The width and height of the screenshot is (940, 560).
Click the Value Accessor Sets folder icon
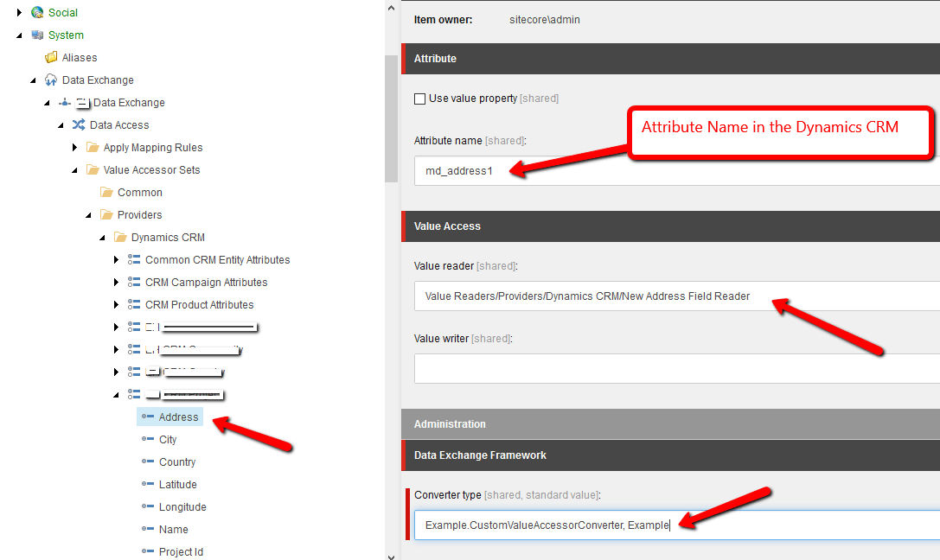coord(93,169)
